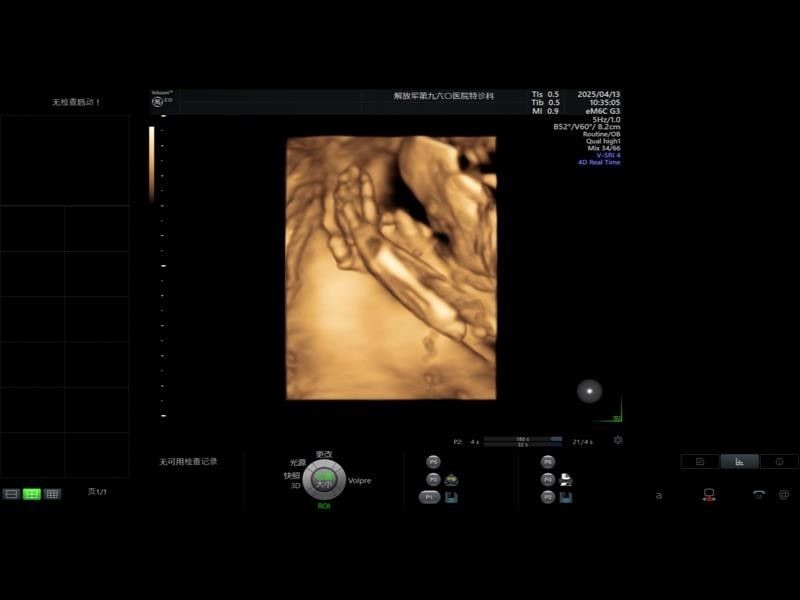
Task: Click the red network monitor icon
Action: (709, 495)
